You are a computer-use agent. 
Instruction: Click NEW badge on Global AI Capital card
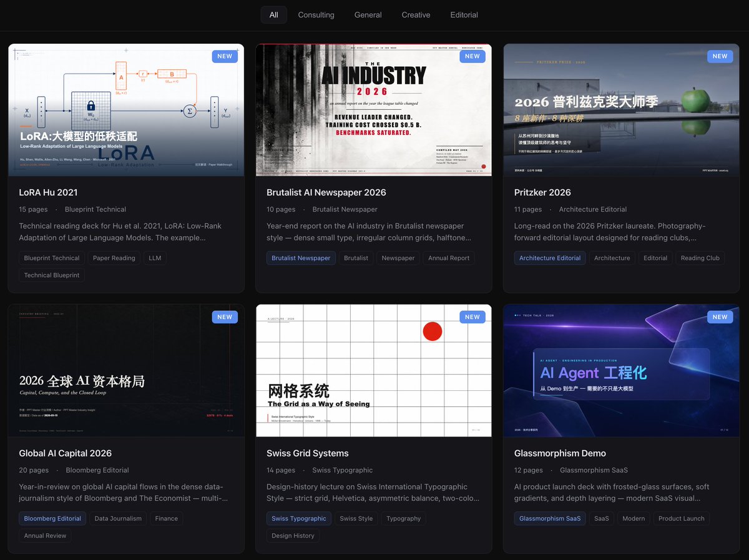tap(225, 317)
